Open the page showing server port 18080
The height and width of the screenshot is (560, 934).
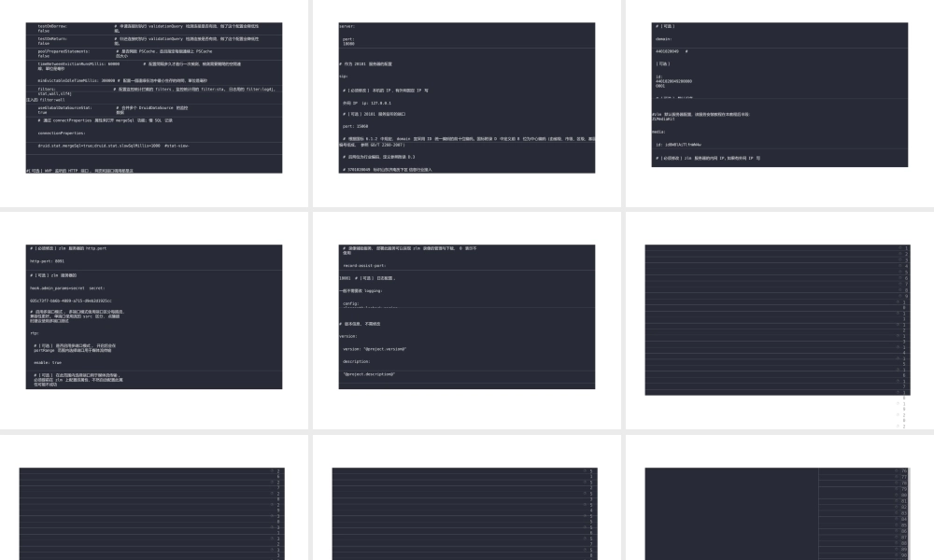(467, 97)
